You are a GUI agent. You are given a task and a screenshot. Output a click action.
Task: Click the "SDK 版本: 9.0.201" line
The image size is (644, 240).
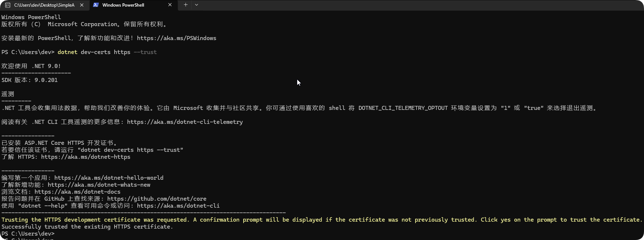29,80
